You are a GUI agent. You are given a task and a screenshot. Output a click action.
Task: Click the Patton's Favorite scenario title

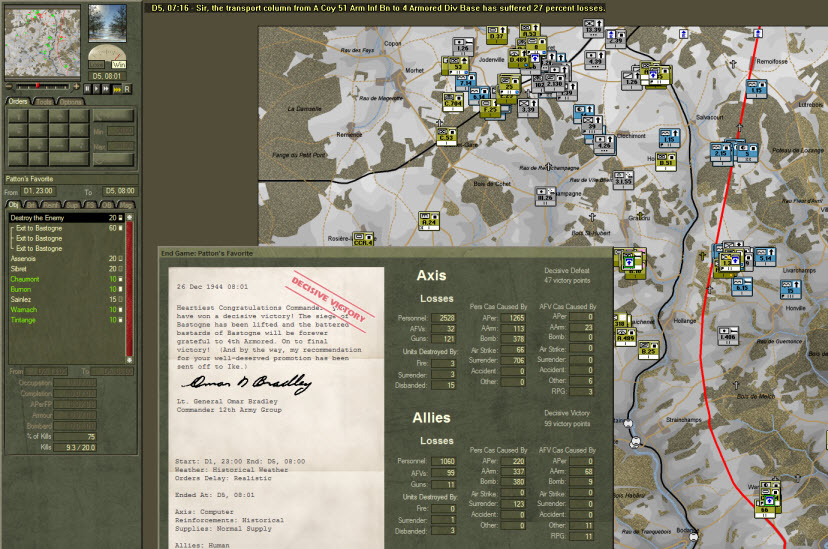point(29,179)
